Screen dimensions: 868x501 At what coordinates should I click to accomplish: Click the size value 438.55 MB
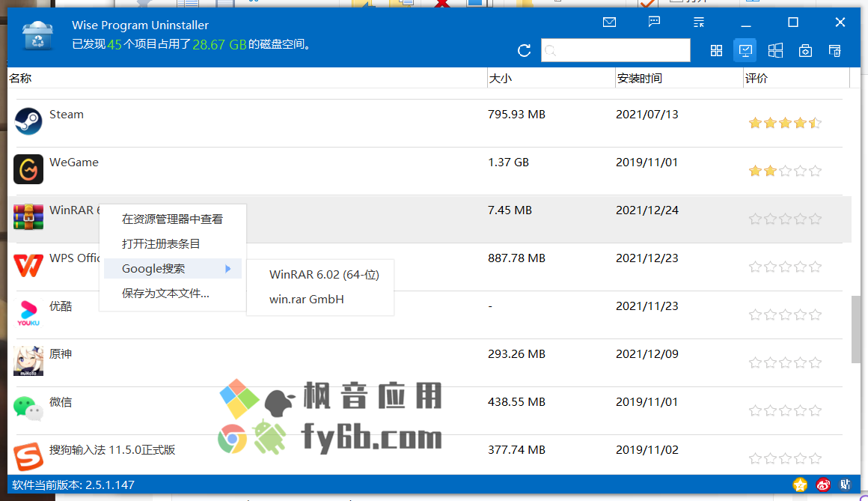(516, 402)
